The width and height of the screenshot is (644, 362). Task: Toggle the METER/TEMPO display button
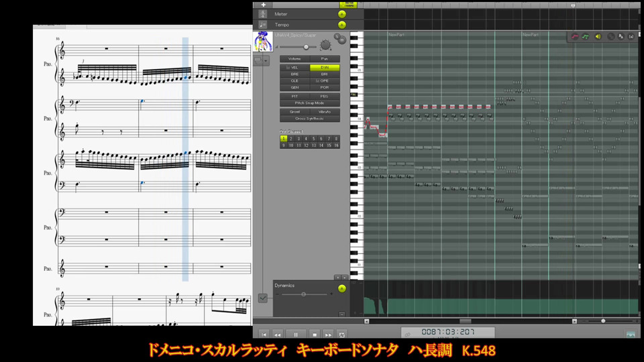tap(348, 5)
